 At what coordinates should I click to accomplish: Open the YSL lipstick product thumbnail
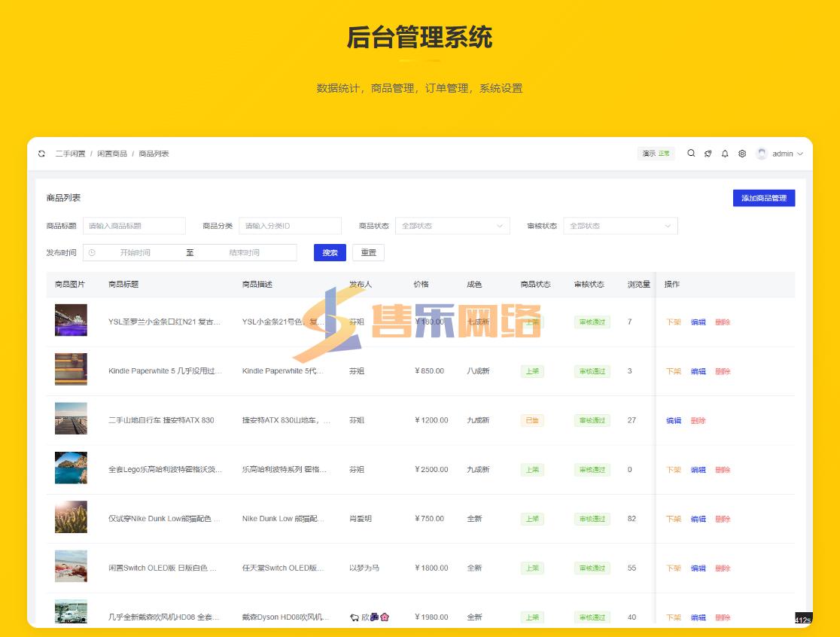tap(71, 320)
